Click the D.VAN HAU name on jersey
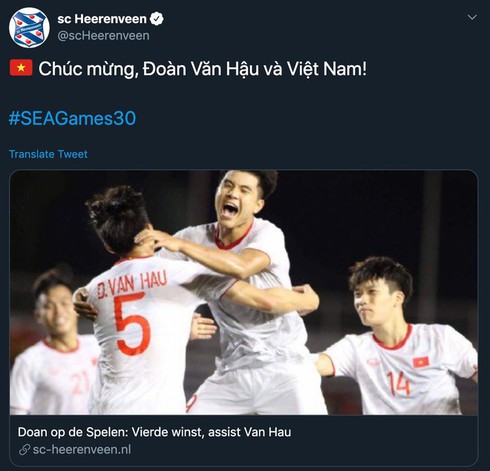 pos(132,285)
